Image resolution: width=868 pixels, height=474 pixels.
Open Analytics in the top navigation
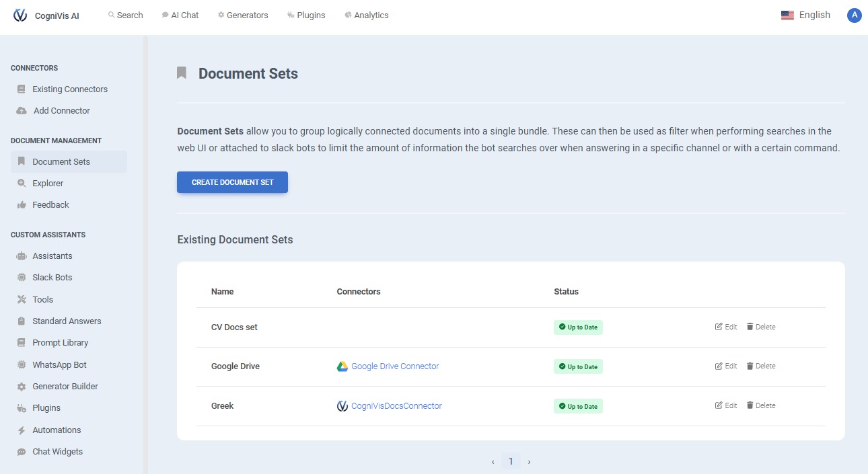tap(367, 15)
